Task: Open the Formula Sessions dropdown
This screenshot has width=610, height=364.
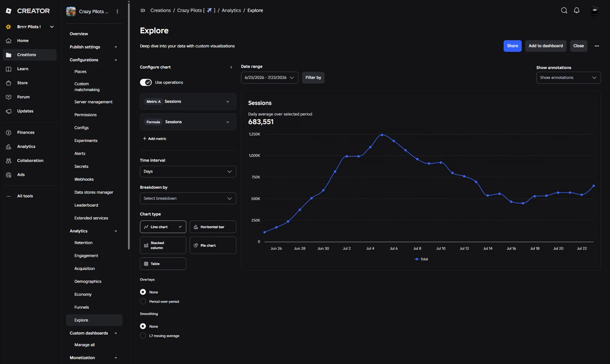Action: [188, 122]
